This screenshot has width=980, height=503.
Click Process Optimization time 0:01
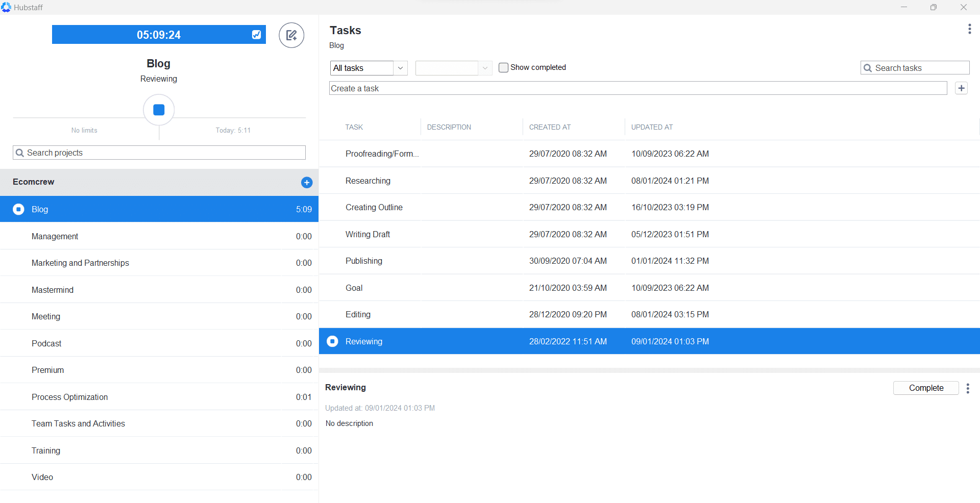pos(304,397)
